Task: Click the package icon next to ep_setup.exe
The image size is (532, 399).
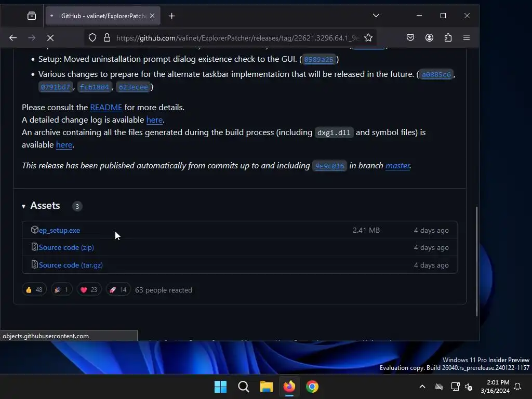Action: [x=35, y=230]
